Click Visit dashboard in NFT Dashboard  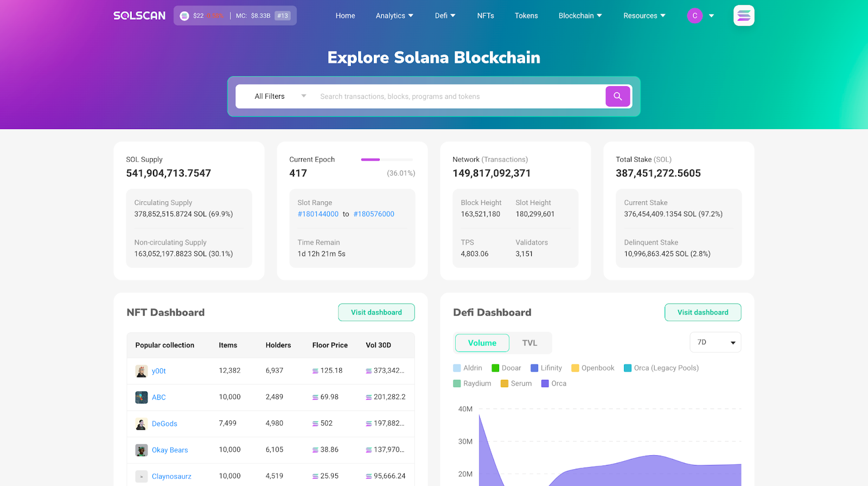[x=376, y=312]
